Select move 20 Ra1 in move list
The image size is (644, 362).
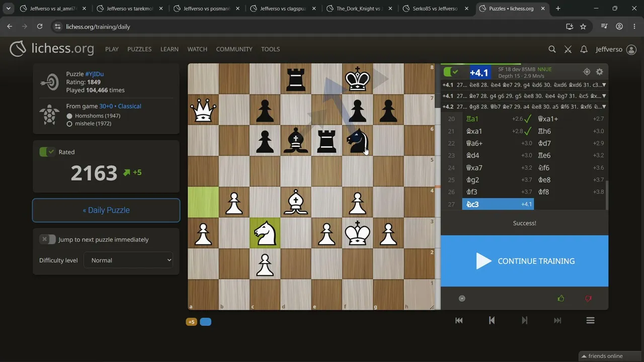coord(497,119)
